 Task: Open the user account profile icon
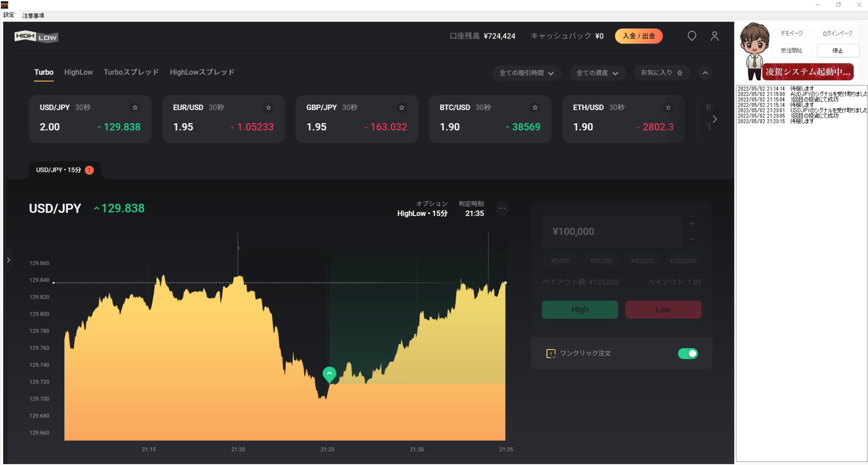(715, 36)
